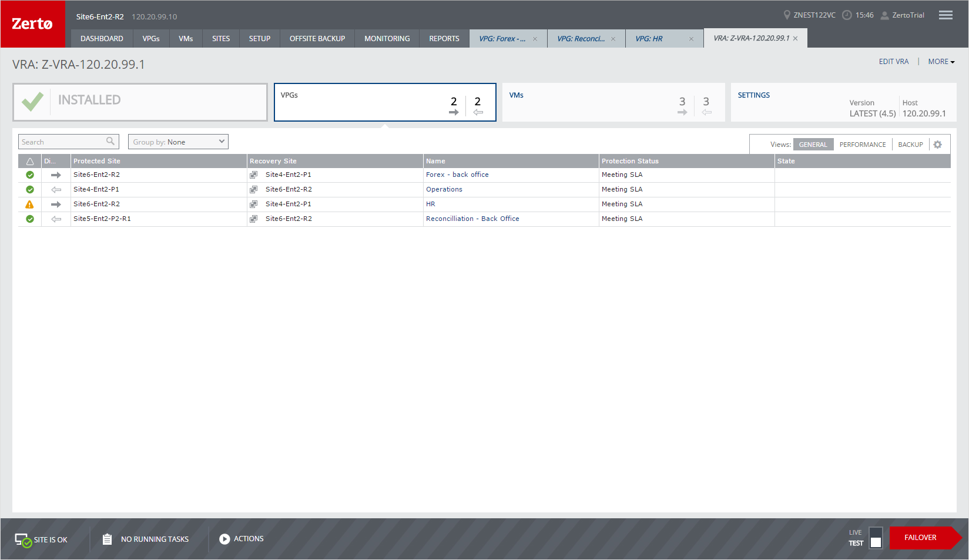Click the recovery site icon in Operations row
The width and height of the screenshot is (969, 560).
tap(254, 190)
